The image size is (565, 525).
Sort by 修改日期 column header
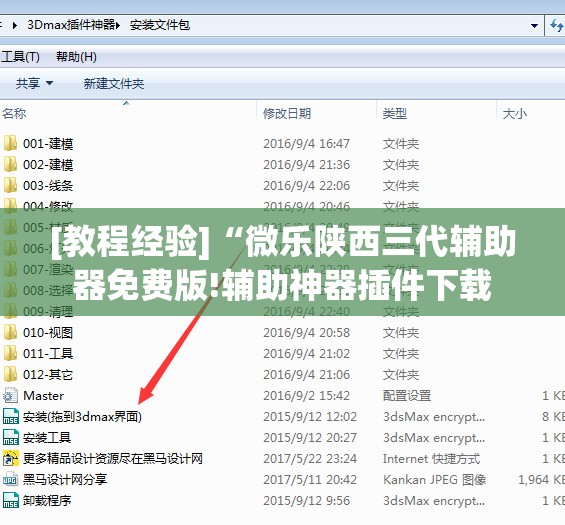[287, 114]
